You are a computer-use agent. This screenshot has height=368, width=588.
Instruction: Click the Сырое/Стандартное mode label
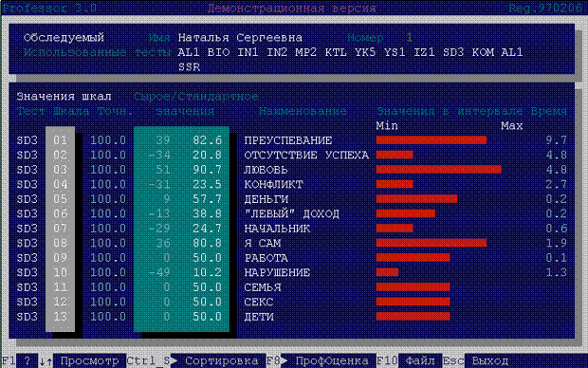196,97
